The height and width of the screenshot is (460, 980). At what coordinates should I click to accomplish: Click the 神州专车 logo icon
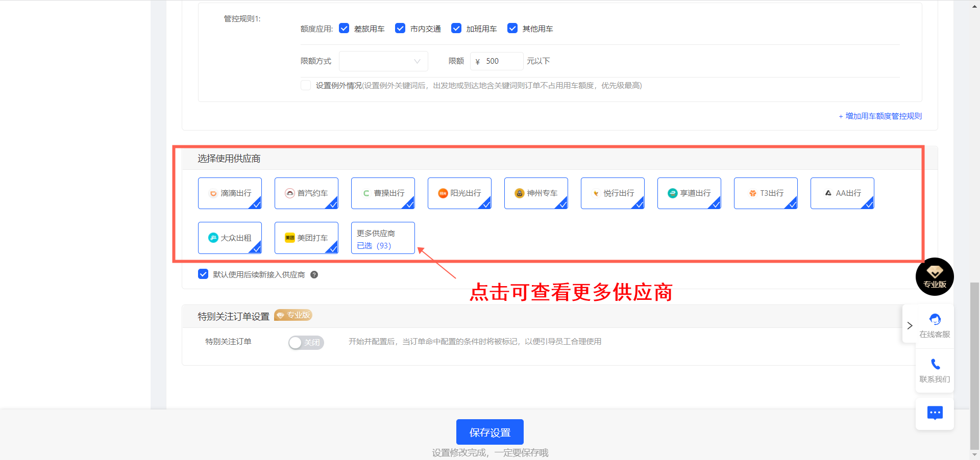[x=520, y=193]
